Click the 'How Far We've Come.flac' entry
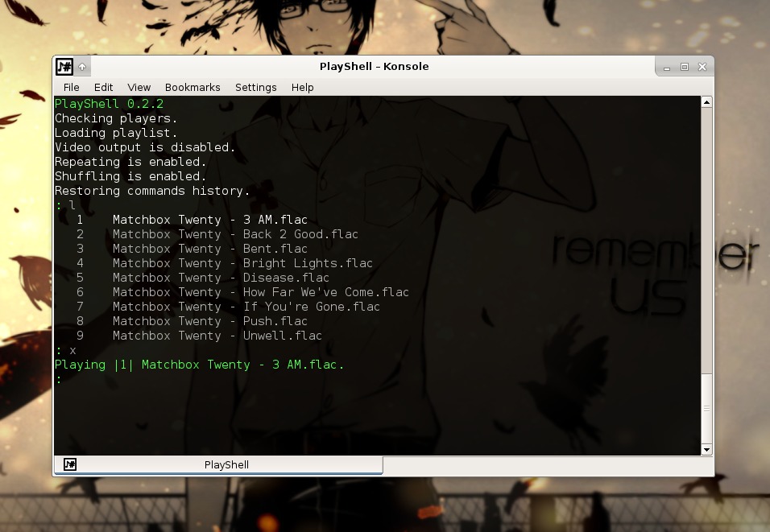The width and height of the screenshot is (770, 532). coord(260,292)
